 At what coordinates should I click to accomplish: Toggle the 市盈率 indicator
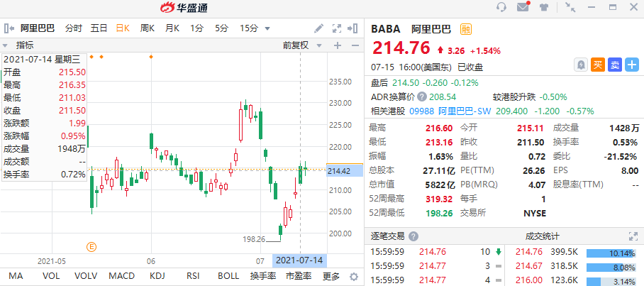point(299,276)
